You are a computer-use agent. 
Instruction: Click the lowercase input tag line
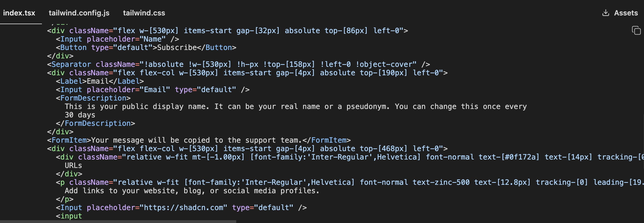pyautogui.click(x=69, y=216)
